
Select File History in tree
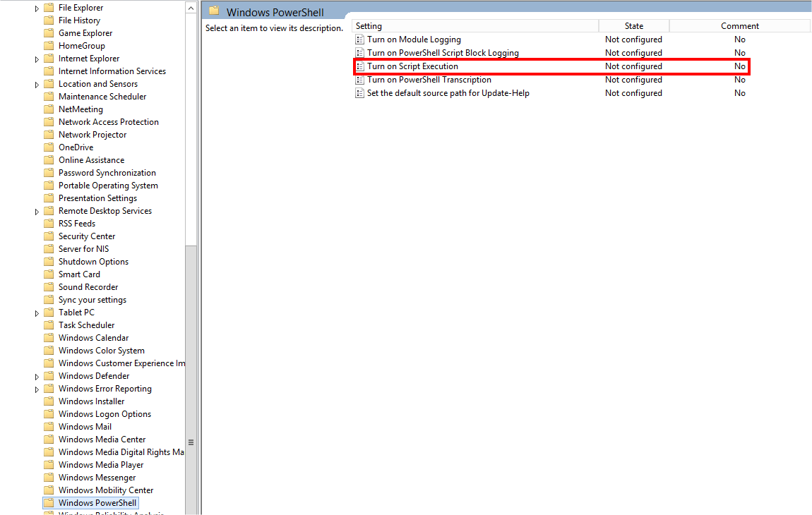click(x=79, y=20)
